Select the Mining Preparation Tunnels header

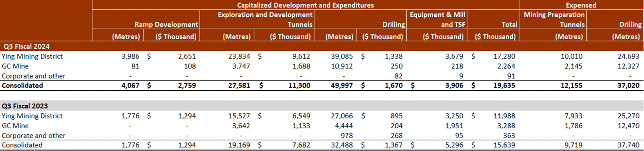[554, 19]
